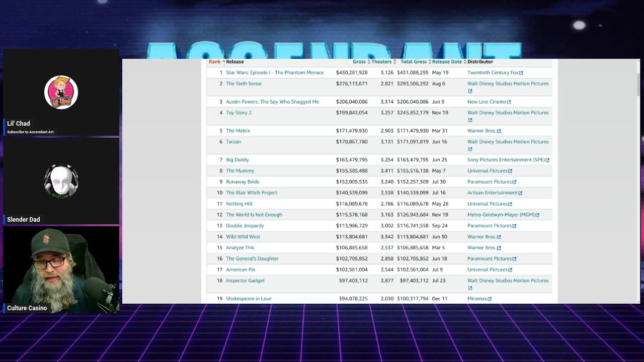Image resolution: width=644 pixels, height=362 pixels.
Task: Click the sort arrows beside the Release Date header
Action: (x=465, y=62)
